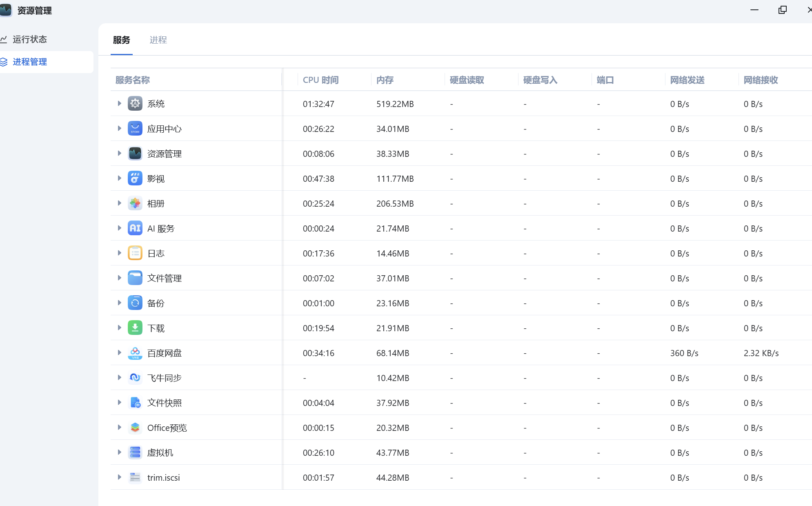
Task: Open 运行状态 in the sidebar
Action: 29,39
